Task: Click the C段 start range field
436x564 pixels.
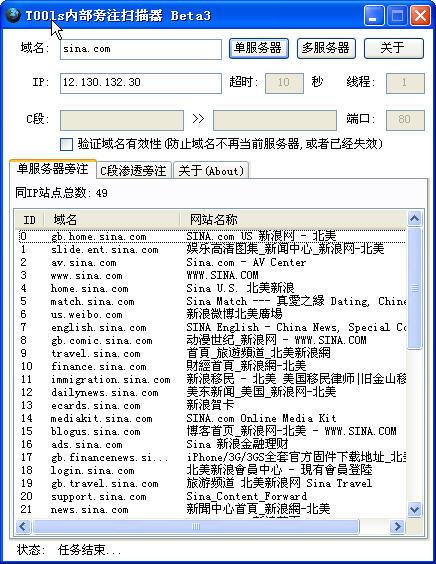Action: (x=122, y=120)
